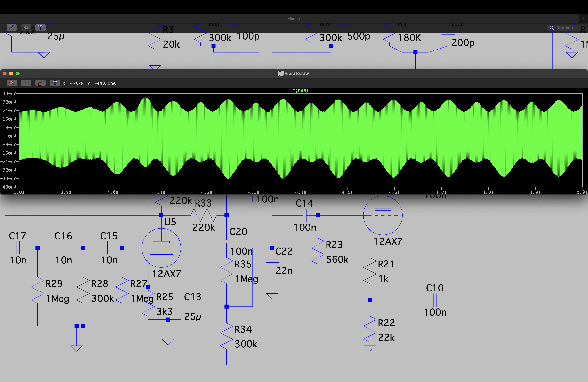Click the plus button to add new tab
The image size is (588, 382).
(583, 18)
